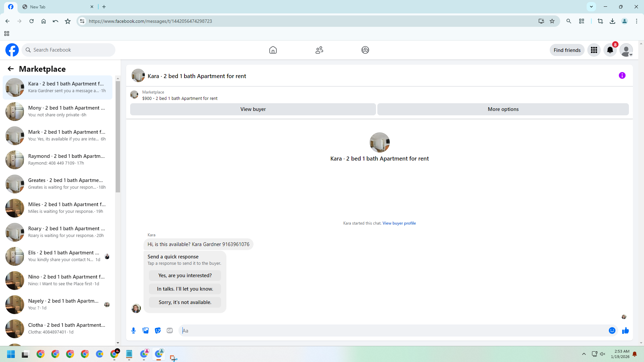Send quick reply 'In talks. I'll let you know.'
This screenshot has width=644, height=362.
(x=185, y=289)
